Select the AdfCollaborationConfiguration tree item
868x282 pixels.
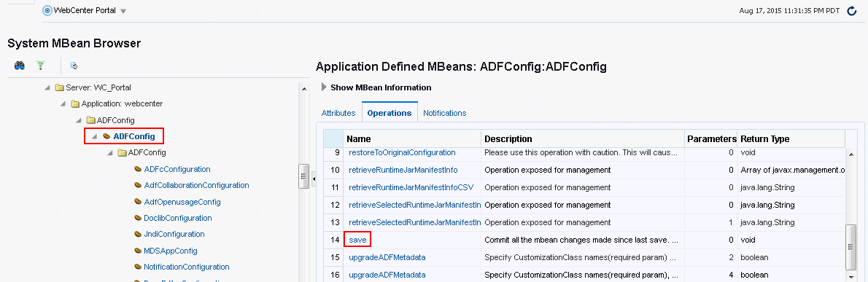click(196, 185)
